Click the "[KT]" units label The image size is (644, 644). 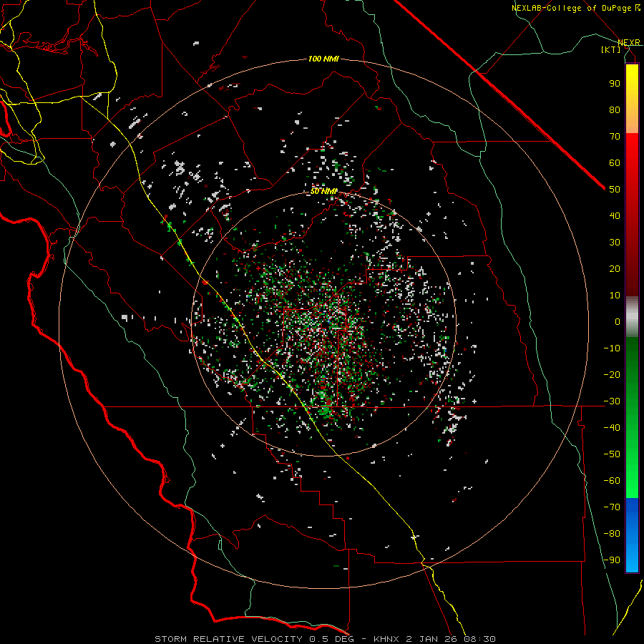click(611, 49)
